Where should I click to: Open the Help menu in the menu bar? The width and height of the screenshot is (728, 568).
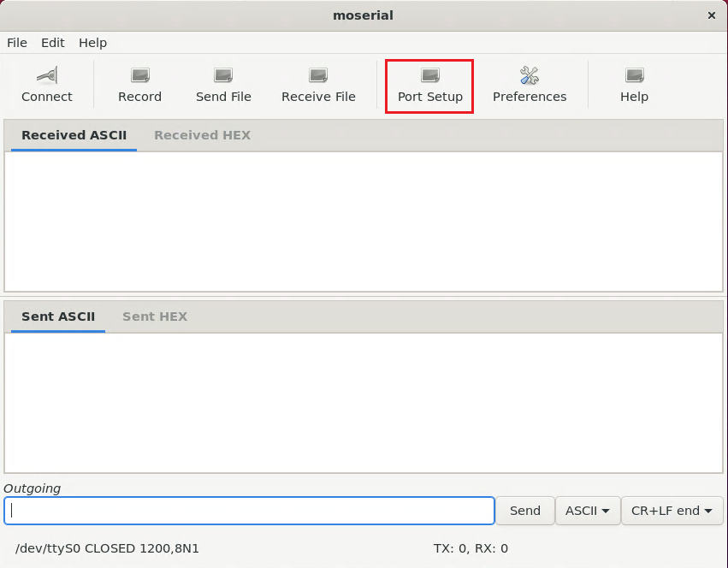(x=92, y=43)
